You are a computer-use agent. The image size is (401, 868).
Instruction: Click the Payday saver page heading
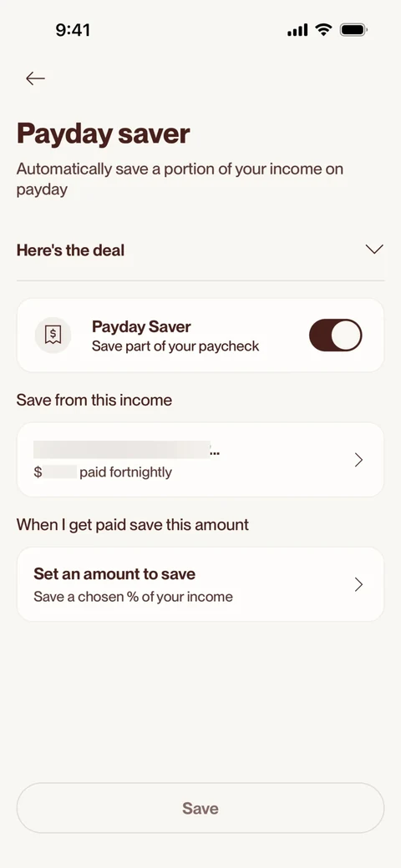pyautogui.click(x=103, y=134)
